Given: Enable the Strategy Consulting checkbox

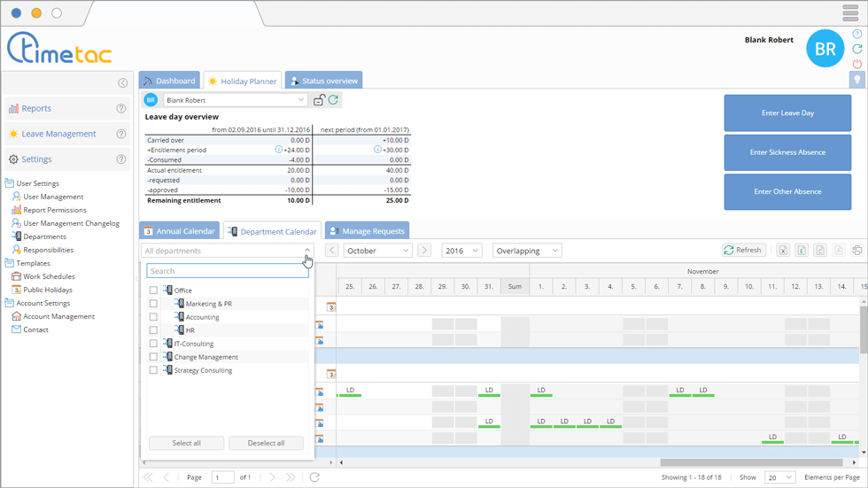Looking at the screenshot, I should (x=153, y=370).
